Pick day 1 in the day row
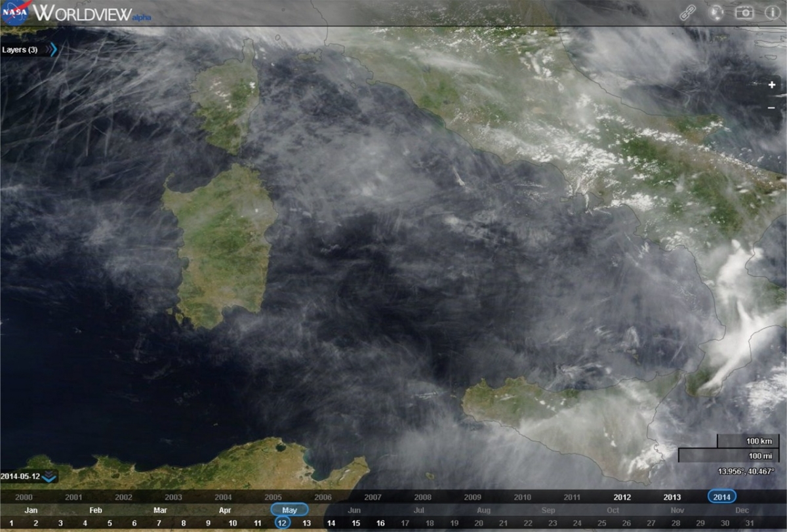Viewport: 787px width, 532px height. (x=11, y=523)
